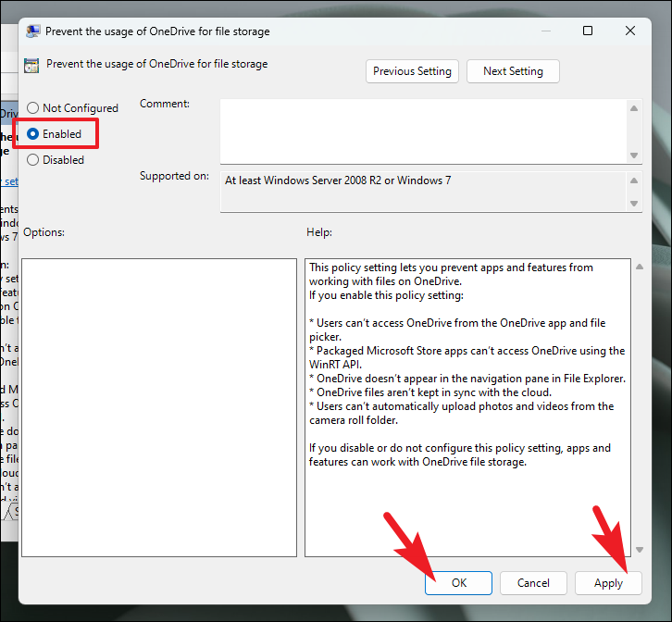Image resolution: width=672 pixels, height=622 pixels.
Task: Click Help pane scroll down arrow
Action: [x=640, y=550]
